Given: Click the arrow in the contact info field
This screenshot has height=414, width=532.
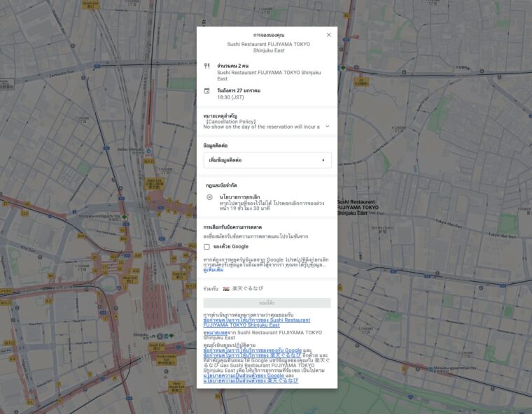Looking at the screenshot, I should click(323, 160).
